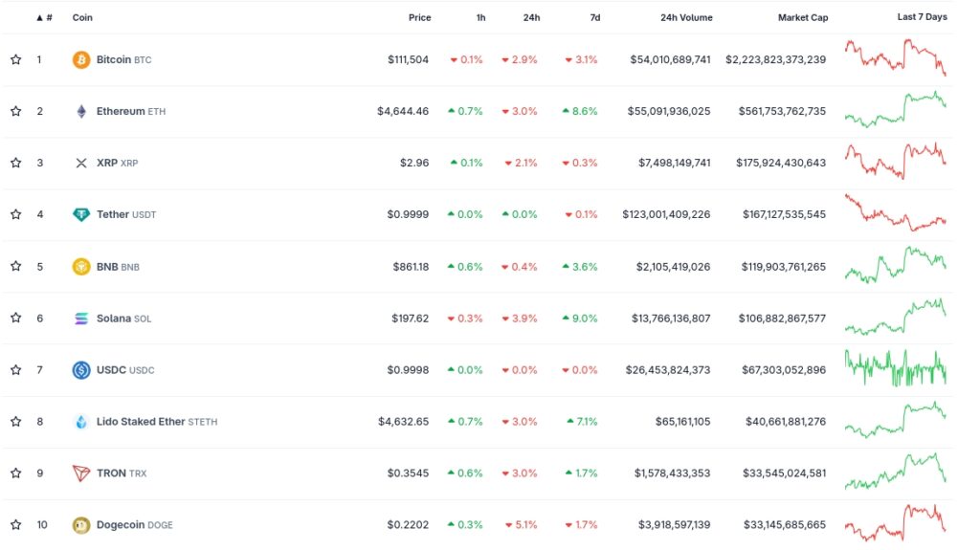Click the Tether logo icon
Screen dimensions: 980x550
[81, 215]
